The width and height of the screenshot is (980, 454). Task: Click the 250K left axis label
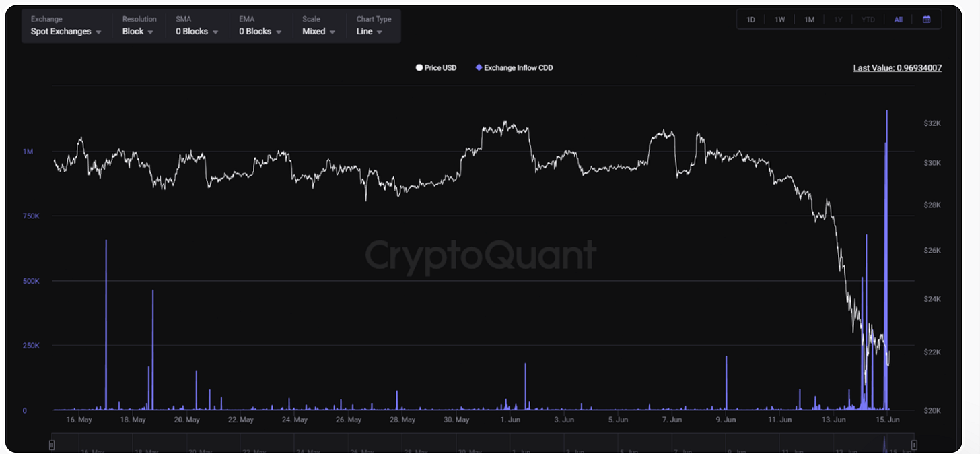[x=32, y=346]
